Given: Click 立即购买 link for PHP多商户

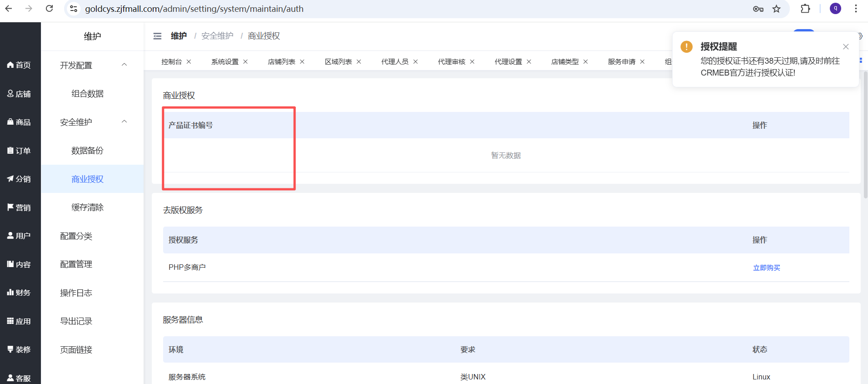Looking at the screenshot, I should (766, 268).
